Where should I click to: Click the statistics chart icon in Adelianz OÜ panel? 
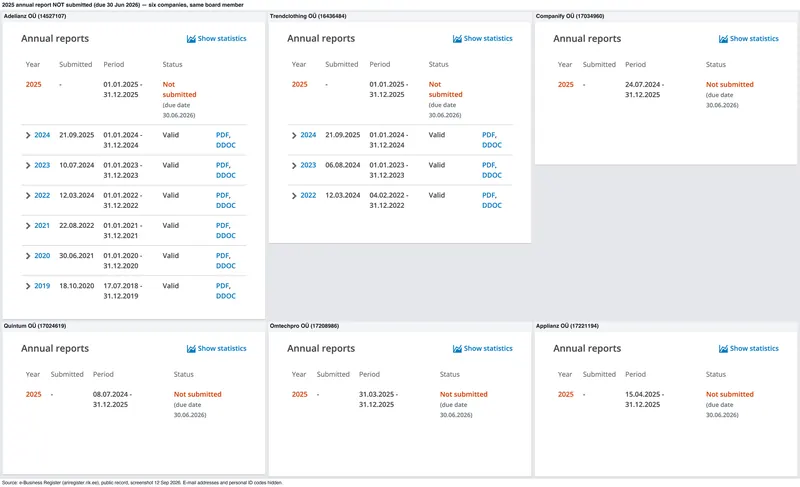(x=191, y=39)
